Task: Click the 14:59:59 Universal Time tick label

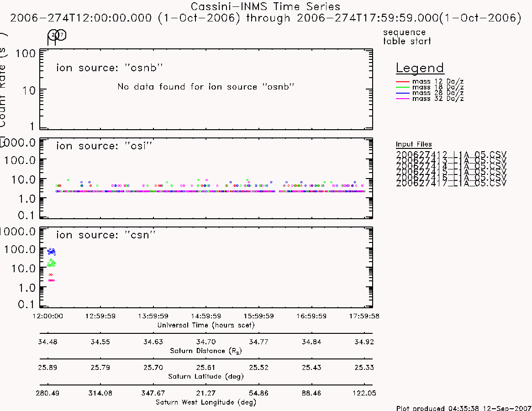Action: tap(206, 316)
